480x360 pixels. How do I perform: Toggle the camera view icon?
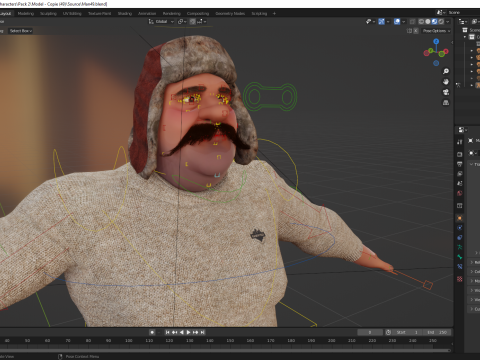click(x=446, y=92)
